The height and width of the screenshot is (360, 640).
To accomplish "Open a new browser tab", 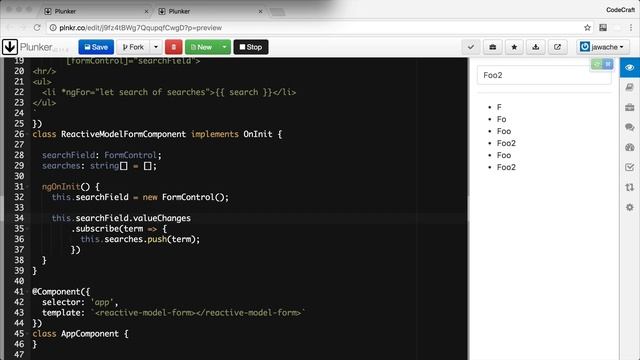I will [x=278, y=12].
